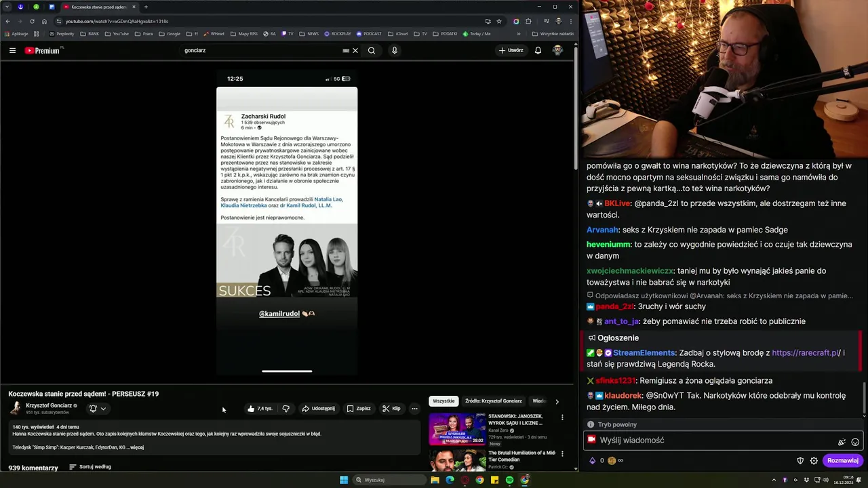868x488 pixels.
Task: Open options for The Brutal Humiliation video
Action: coord(561,455)
